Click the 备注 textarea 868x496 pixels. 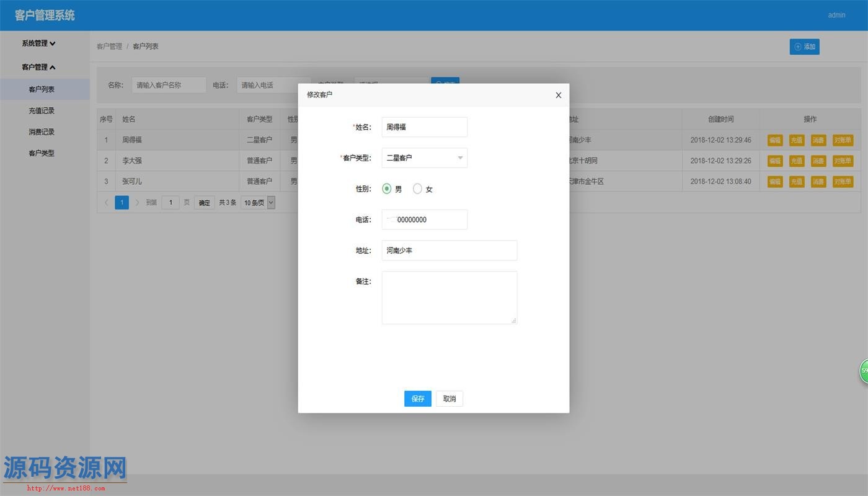[x=449, y=298]
